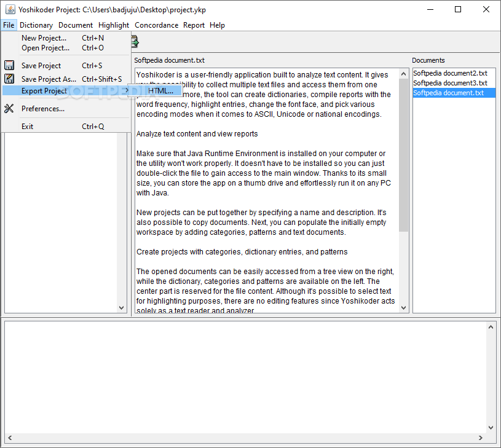501x448 pixels.
Task: Minimize the Yoshikoder window
Action: point(430,10)
